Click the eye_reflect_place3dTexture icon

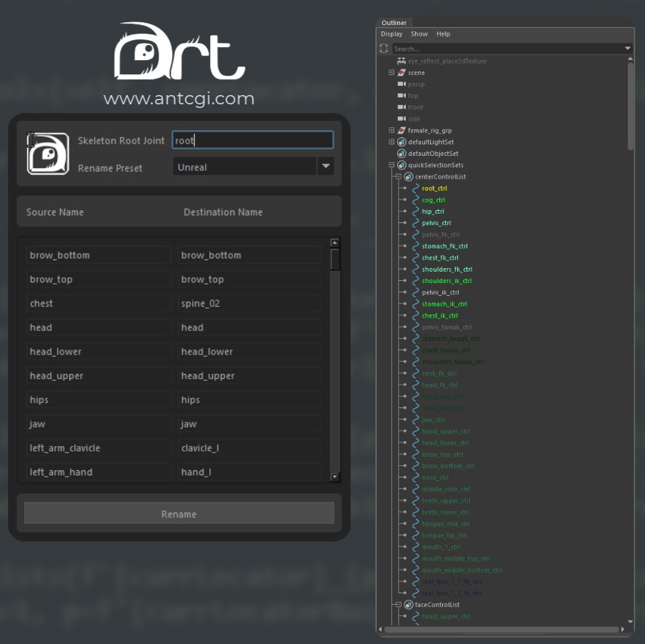(x=401, y=61)
